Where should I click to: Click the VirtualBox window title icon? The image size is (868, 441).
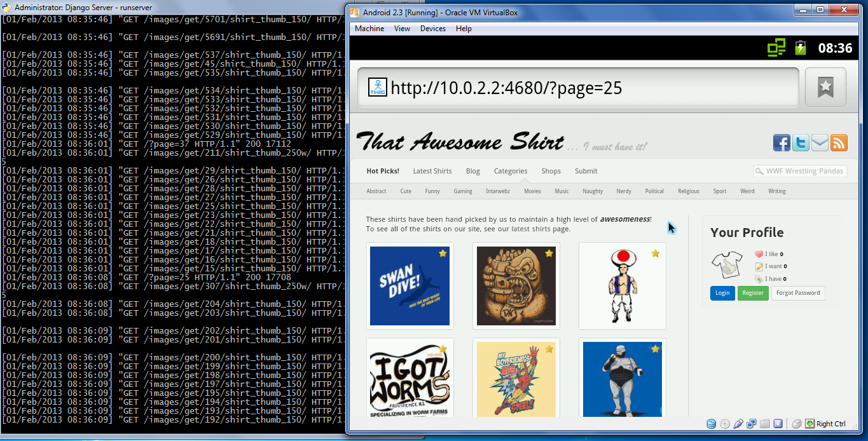[x=355, y=12]
